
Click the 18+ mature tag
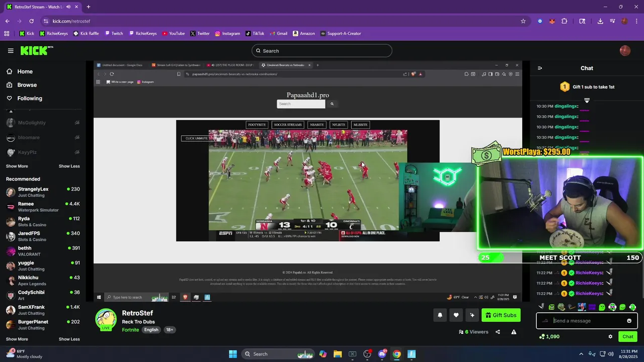170,330
